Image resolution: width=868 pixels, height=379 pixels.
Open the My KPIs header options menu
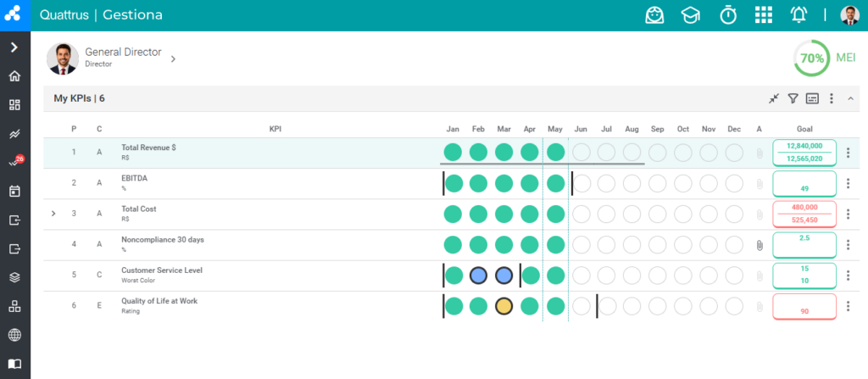tap(831, 98)
